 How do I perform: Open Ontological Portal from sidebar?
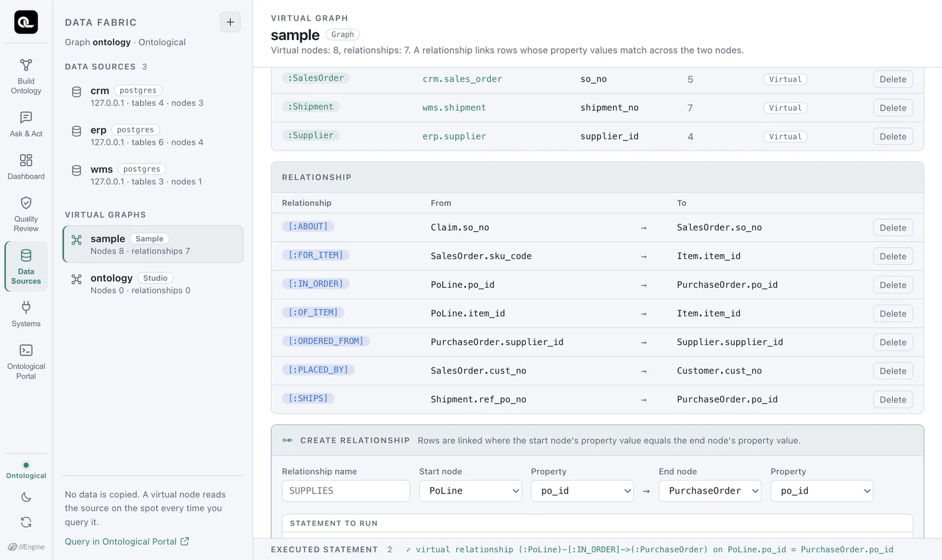point(26,362)
